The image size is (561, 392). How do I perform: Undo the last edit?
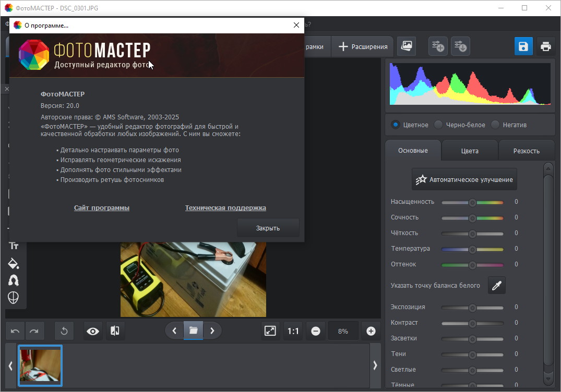(x=15, y=331)
